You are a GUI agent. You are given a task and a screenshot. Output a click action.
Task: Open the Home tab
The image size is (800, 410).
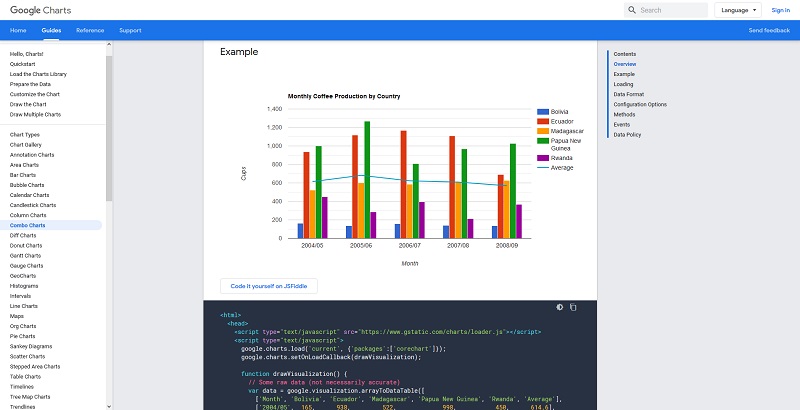pyautogui.click(x=18, y=30)
